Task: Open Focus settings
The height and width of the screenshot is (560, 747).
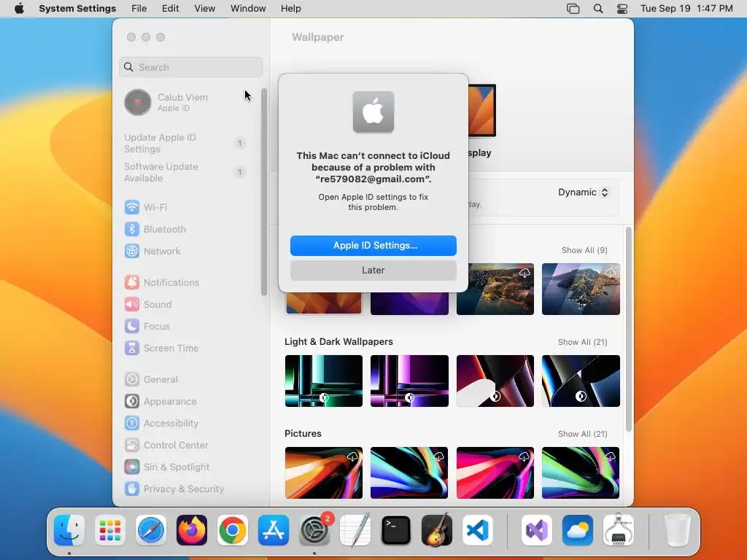Action: pyautogui.click(x=147, y=326)
